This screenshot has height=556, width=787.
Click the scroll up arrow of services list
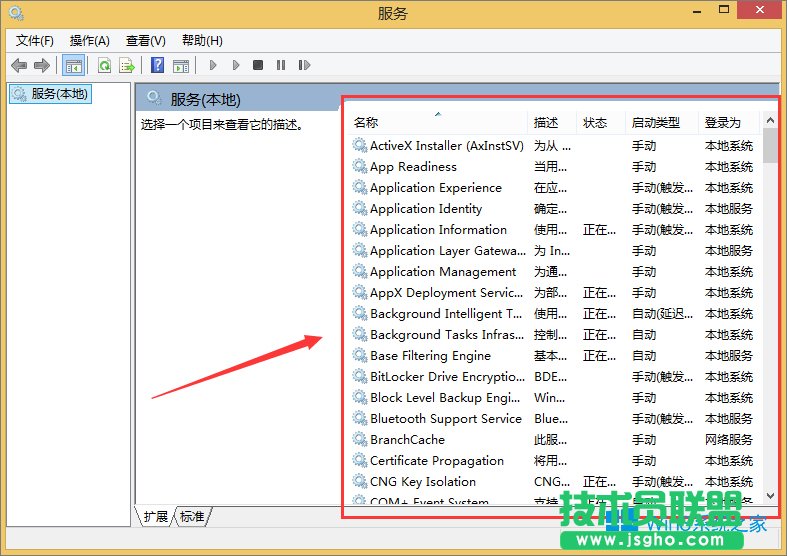coord(770,121)
